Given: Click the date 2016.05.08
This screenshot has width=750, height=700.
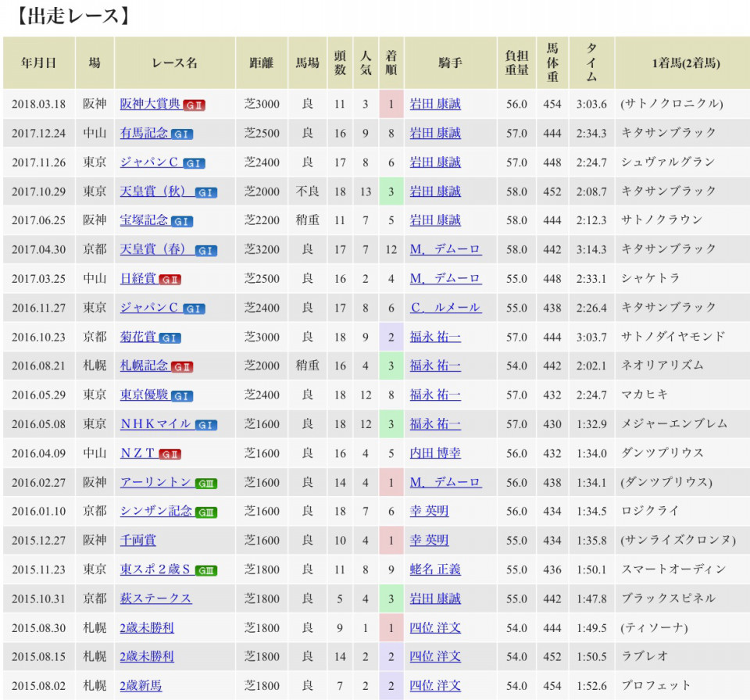Looking at the screenshot, I should [x=39, y=424].
